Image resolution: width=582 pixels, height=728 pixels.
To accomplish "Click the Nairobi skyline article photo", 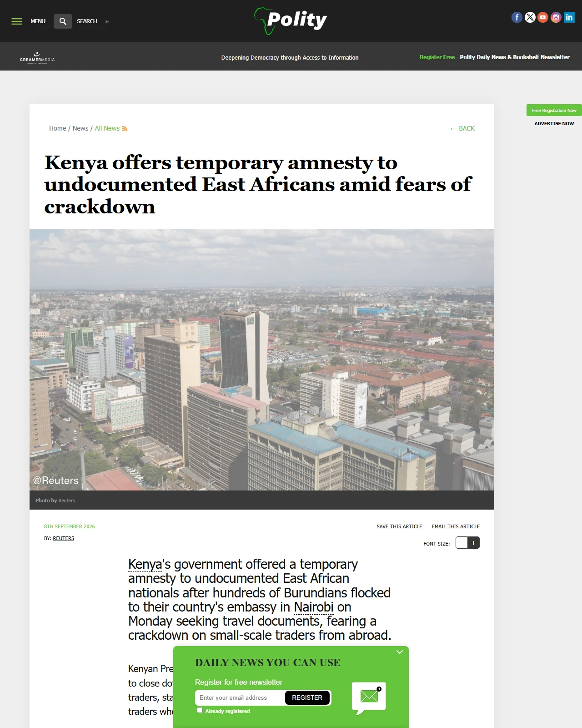I will (x=262, y=359).
